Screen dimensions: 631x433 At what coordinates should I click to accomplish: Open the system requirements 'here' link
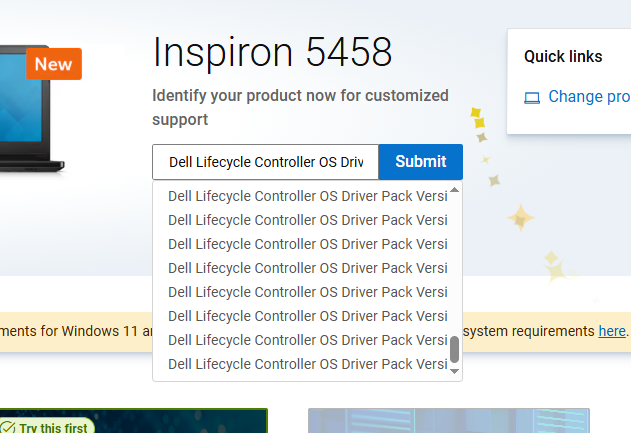(x=612, y=331)
